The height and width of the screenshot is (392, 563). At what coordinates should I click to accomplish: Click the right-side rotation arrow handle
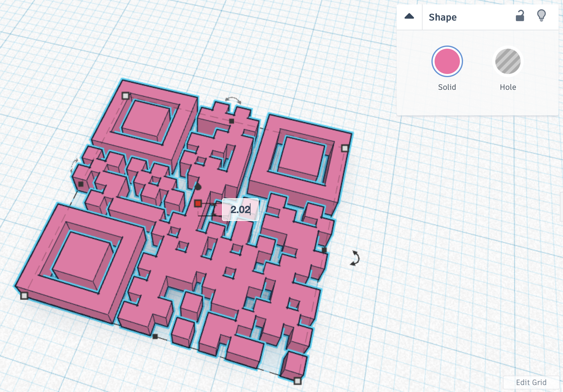tap(355, 258)
